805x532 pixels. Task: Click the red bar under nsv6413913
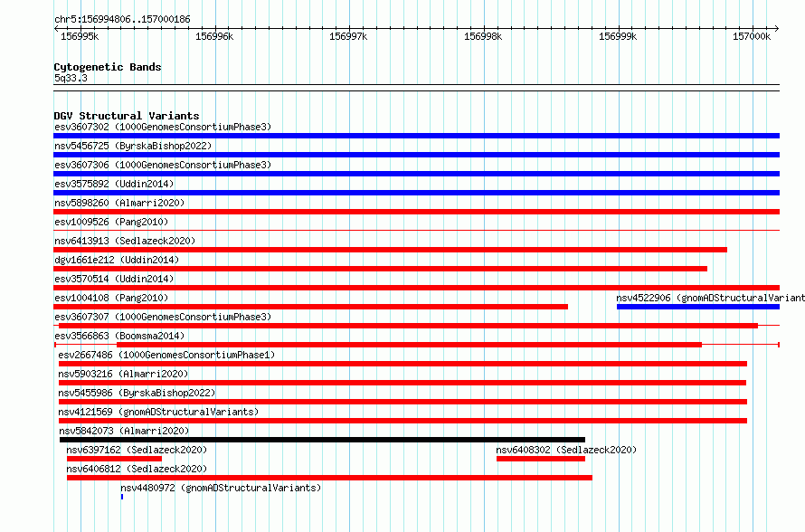coord(390,250)
